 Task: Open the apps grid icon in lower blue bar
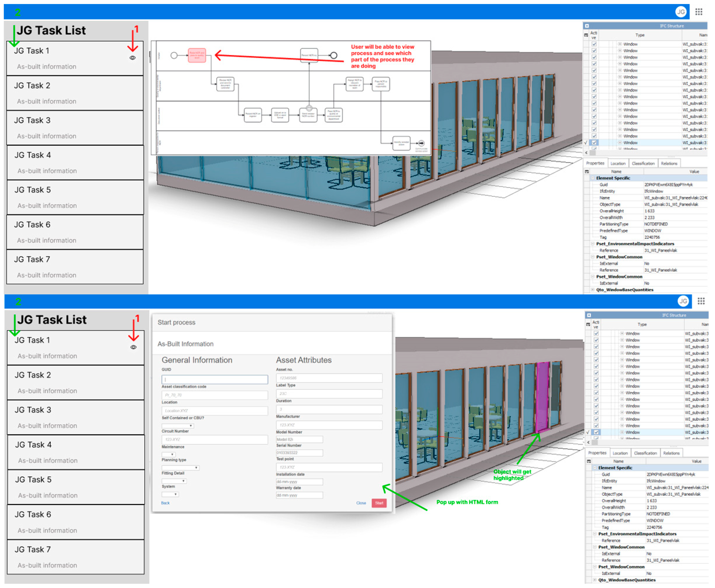701,301
